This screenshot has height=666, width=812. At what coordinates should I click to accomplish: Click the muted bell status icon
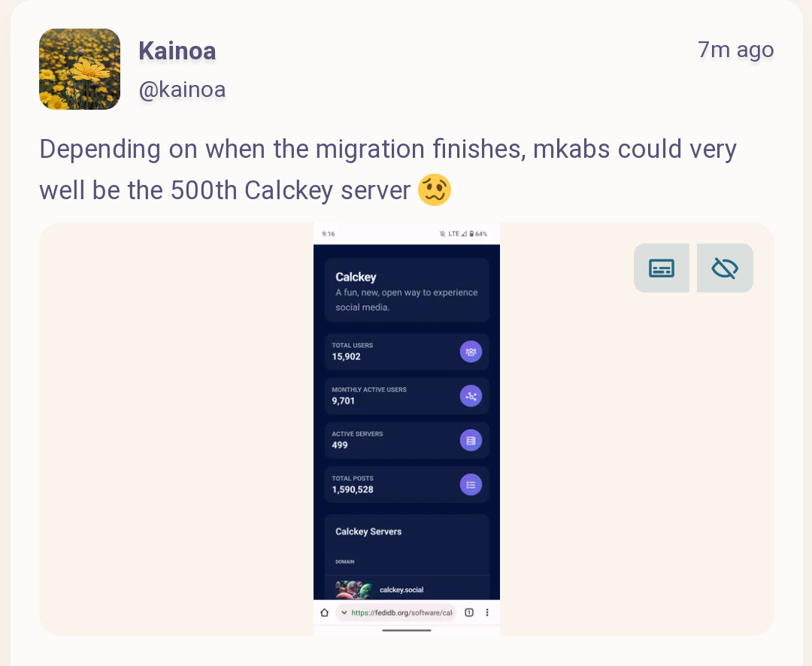[442, 234]
